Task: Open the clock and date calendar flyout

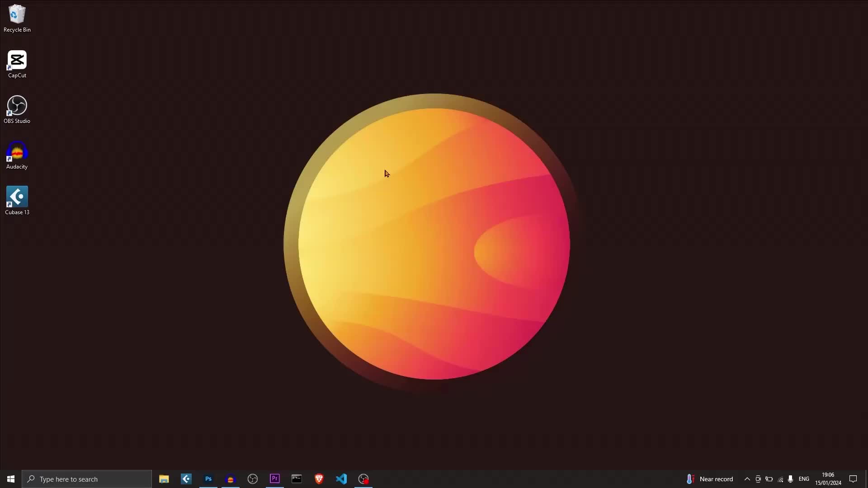Action: pos(828,479)
